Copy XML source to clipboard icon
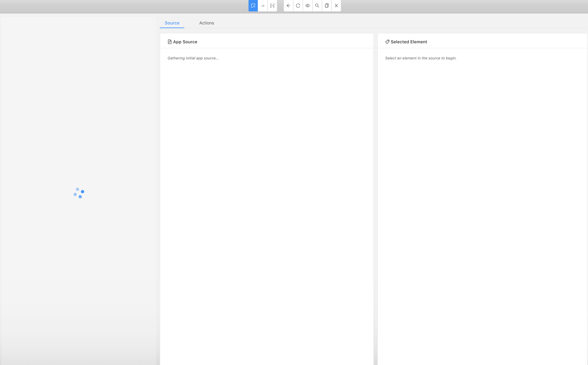The image size is (588, 365). [327, 6]
